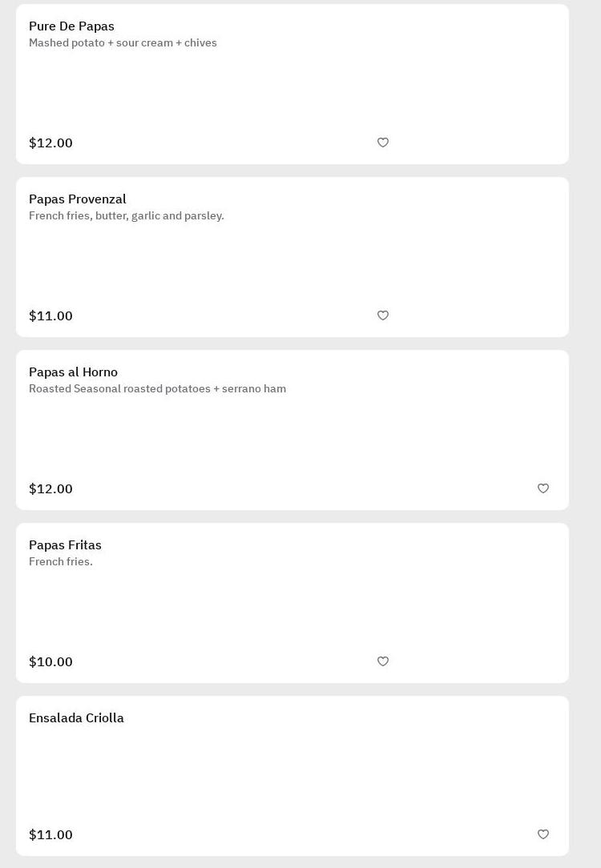Open the Pure De Papas item title
The width and height of the screenshot is (601, 868).
click(x=71, y=26)
